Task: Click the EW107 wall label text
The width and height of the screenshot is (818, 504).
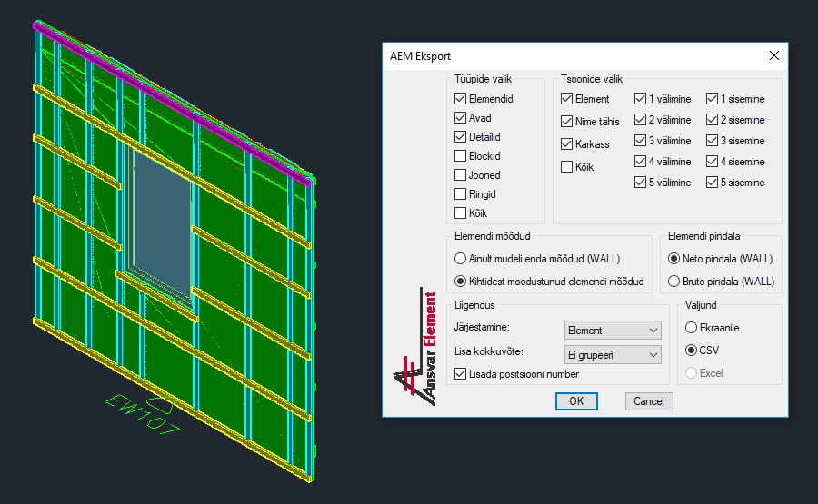Action: 142,414
